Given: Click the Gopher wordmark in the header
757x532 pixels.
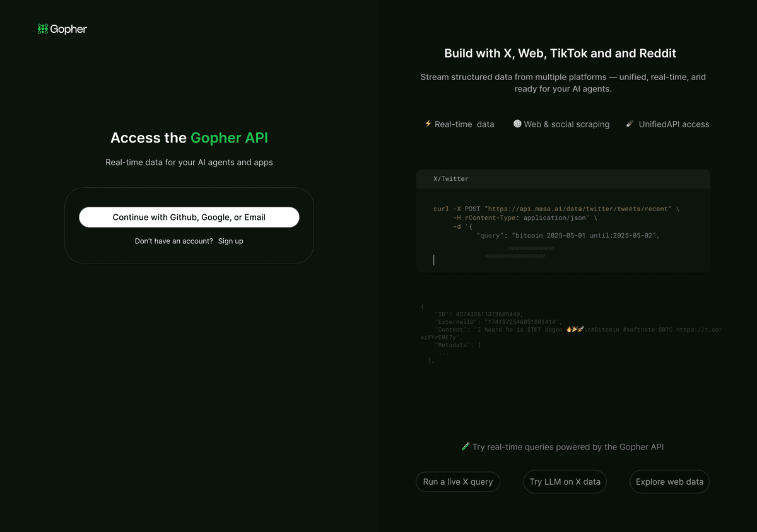Looking at the screenshot, I should (69, 28).
